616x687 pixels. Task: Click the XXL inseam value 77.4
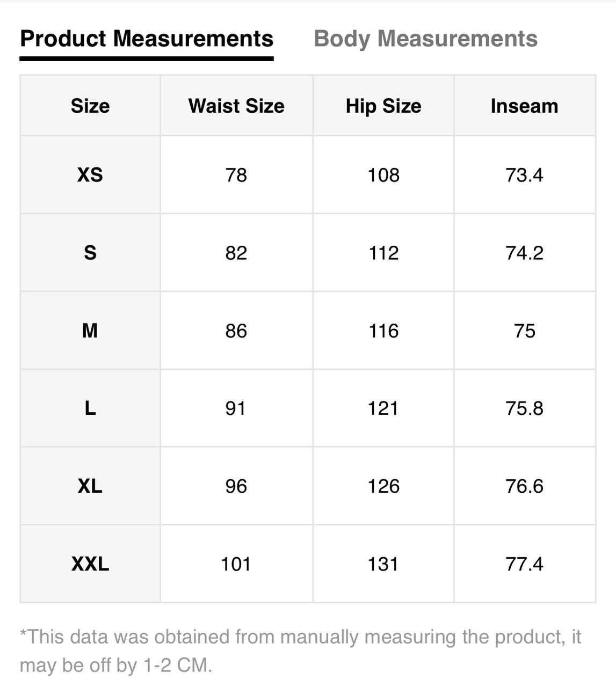524,564
